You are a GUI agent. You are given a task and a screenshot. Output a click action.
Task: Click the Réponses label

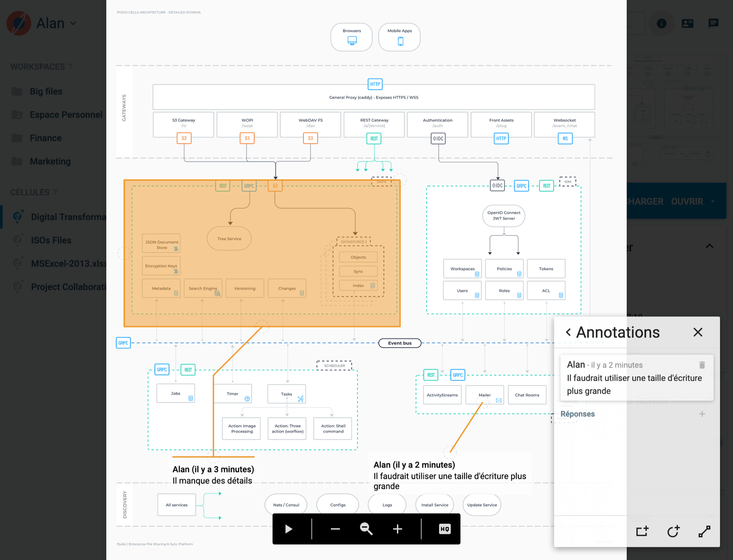coord(577,414)
